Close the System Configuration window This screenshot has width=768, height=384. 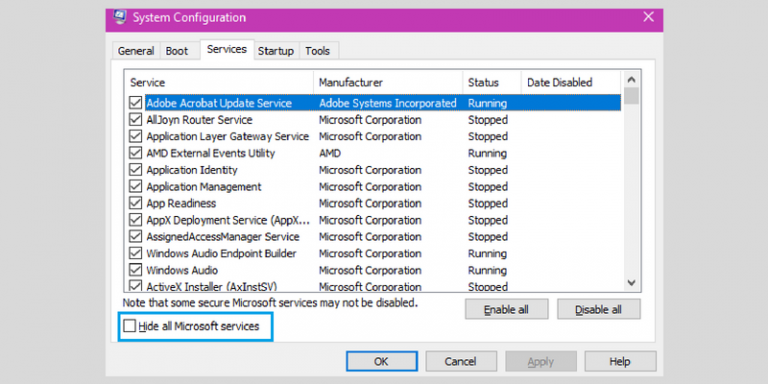pos(648,17)
